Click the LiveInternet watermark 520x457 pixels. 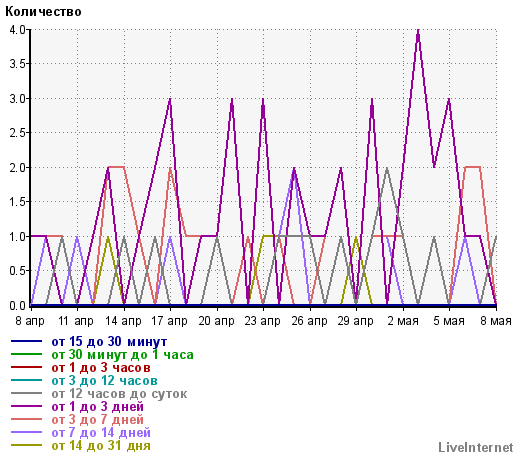point(476,447)
